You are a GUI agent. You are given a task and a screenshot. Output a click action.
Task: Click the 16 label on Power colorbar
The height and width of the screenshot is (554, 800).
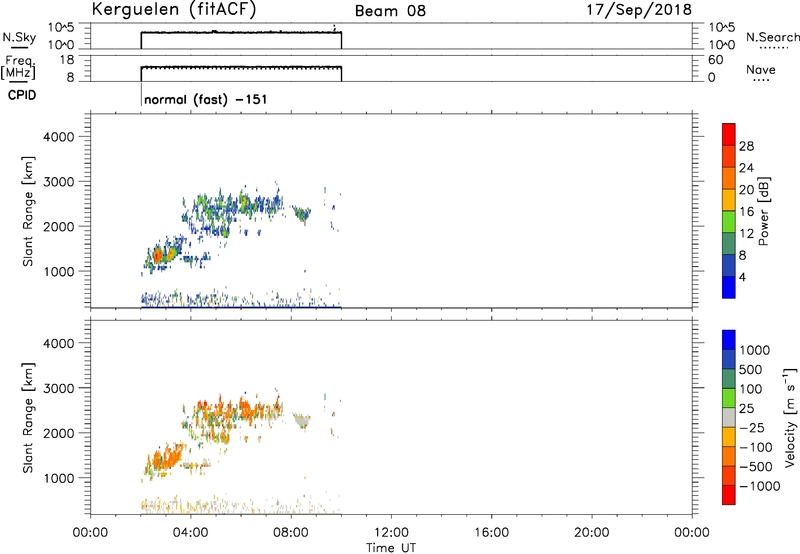(746, 212)
